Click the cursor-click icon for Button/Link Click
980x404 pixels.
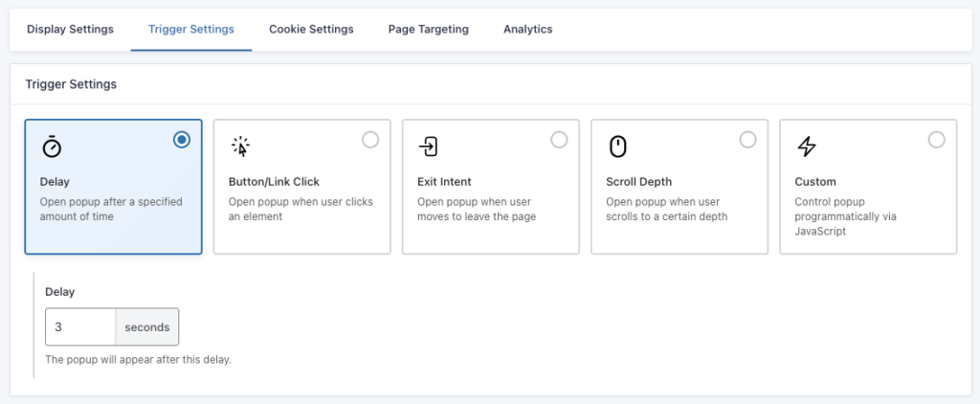(240, 146)
